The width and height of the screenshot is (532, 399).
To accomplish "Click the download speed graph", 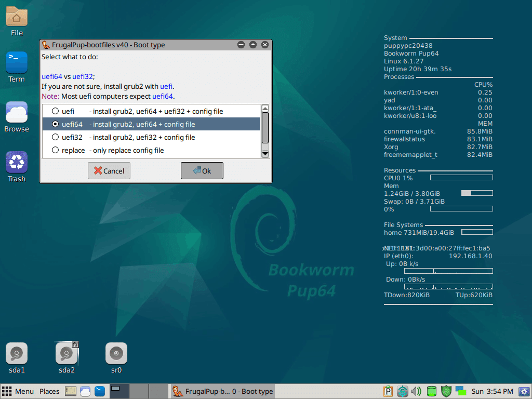I will pyautogui.click(x=448, y=286).
